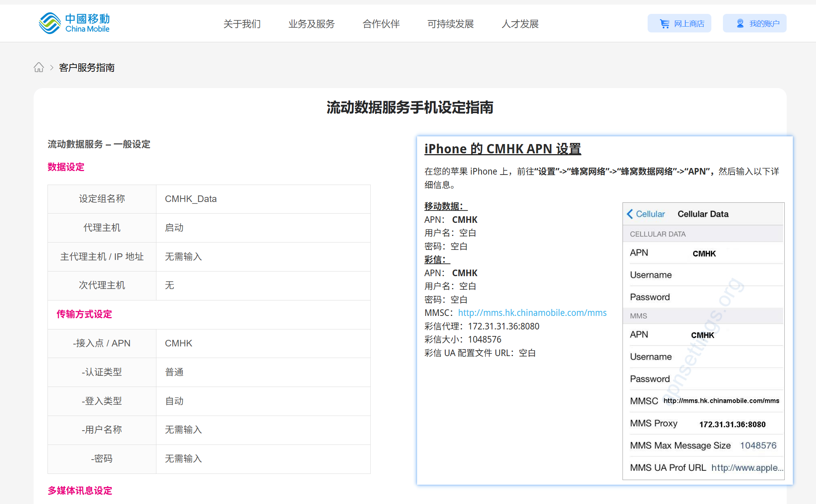
Task: Open the 人才发展 menu
Action: click(520, 24)
